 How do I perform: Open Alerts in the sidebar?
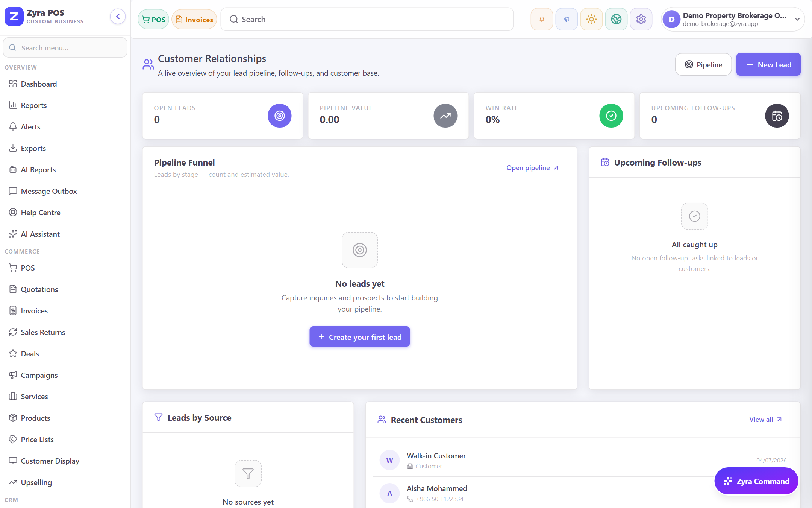click(65, 127)
